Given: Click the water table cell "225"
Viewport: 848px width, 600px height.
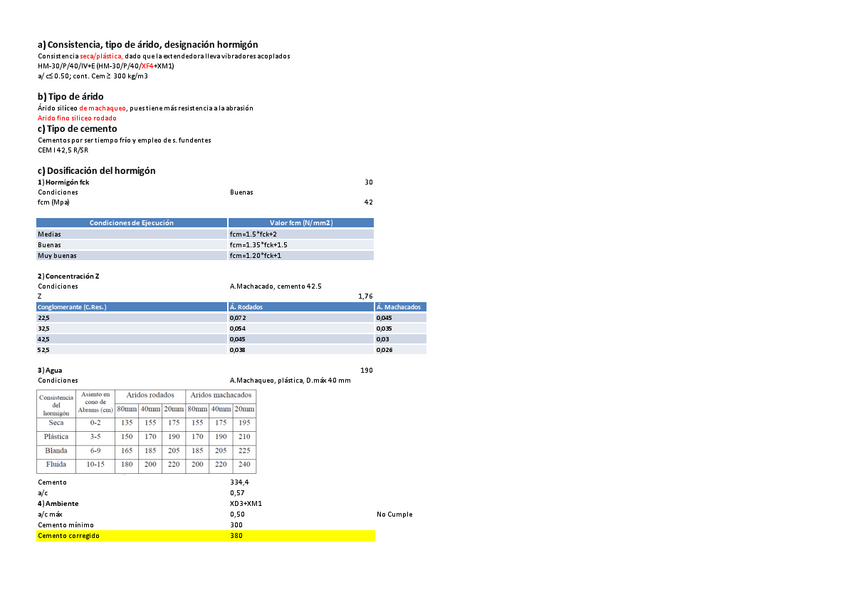Looking at the screenshot, I should tap(244, 451).
